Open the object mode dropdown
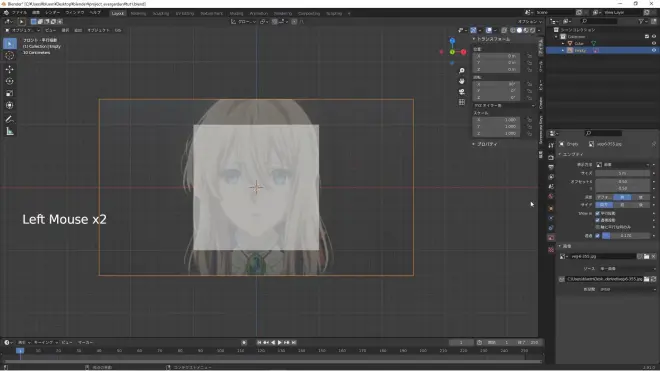This screenshot has width=660, height=371. click(22, 30)
